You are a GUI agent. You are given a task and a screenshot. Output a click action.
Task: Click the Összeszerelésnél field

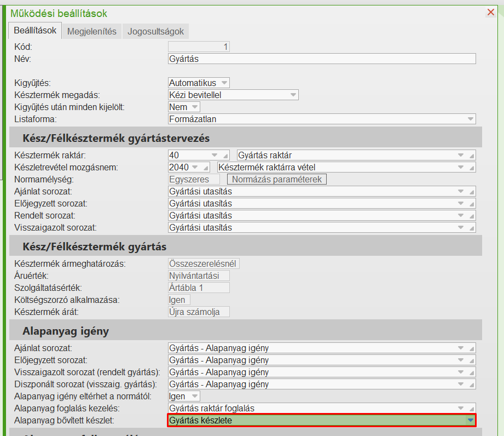point(204,263)
